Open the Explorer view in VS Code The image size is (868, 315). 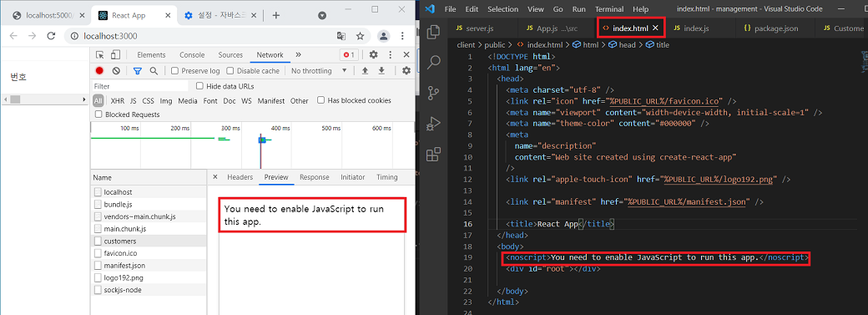434,32
